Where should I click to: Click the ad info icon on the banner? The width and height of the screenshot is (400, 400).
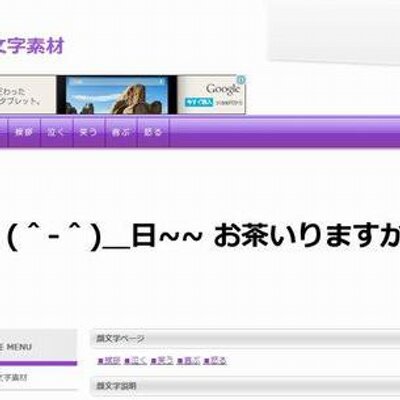pyautogui.click(x=241, y=80)
